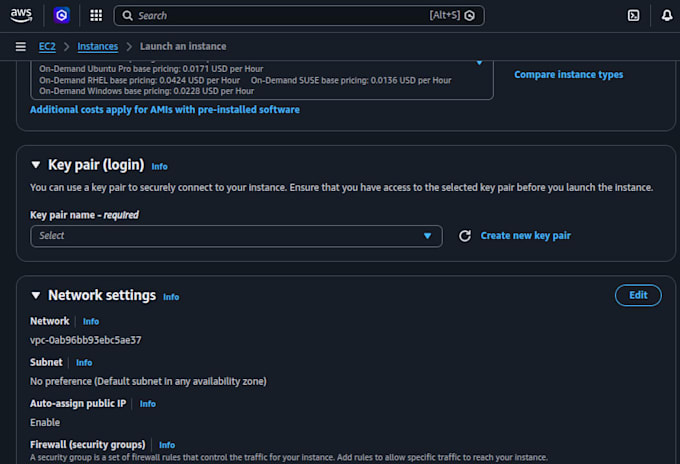The height and width of the screenshot is (464, 680).
Task: Click Launch an instance breadcrumb text
Action: pyautogui.click(x=183, y=46)
